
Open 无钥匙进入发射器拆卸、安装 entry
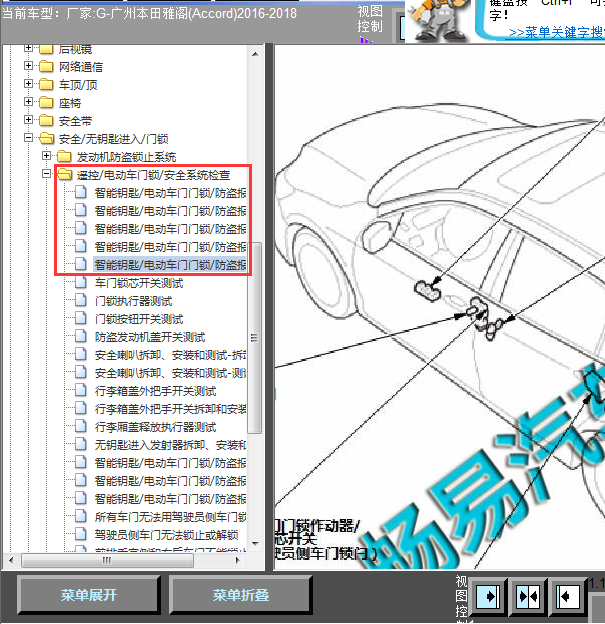click(170, 445)
